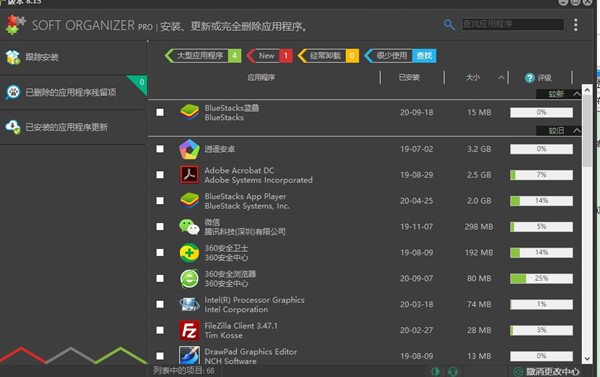Click the cloud download updates icon
Image resolution: width=600 pixels, height=377 pixels.
[x=13, y=127]
